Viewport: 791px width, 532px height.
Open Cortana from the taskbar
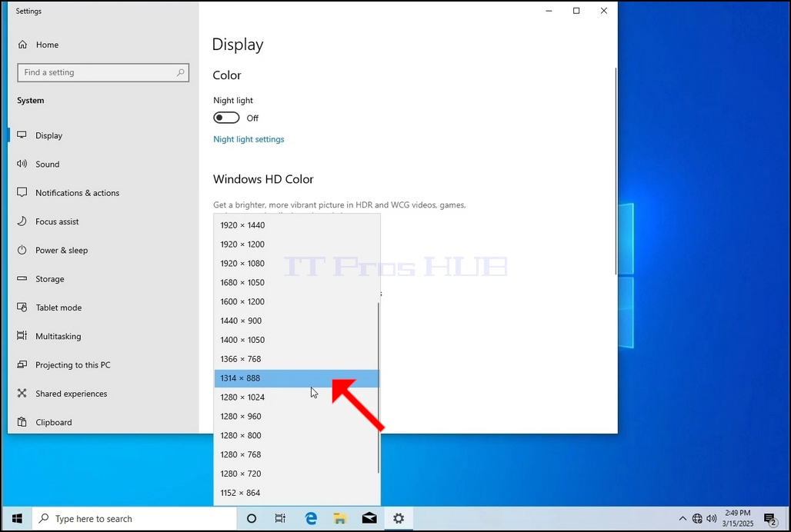[251, 518]
